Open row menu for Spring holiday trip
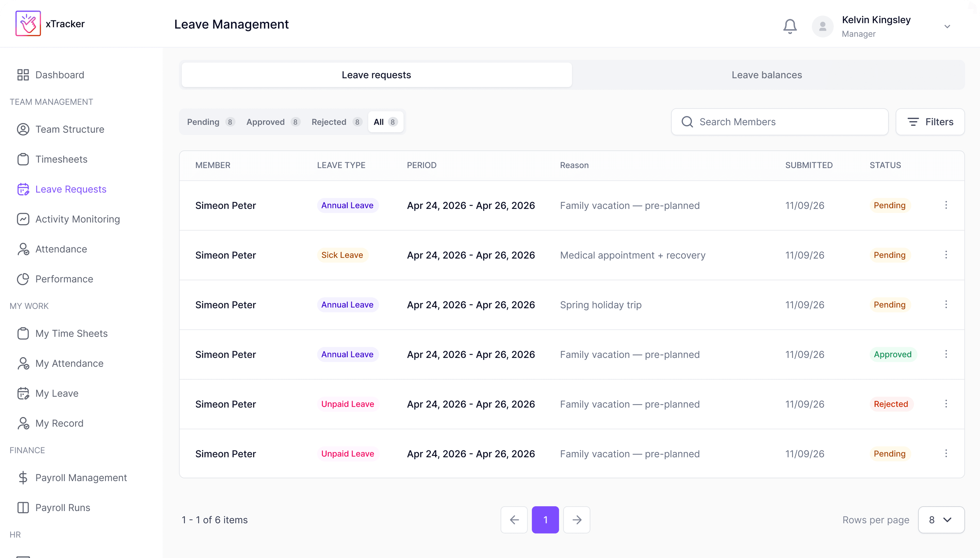The height and width of the screenshot is (558, 980). pos(945,304)
